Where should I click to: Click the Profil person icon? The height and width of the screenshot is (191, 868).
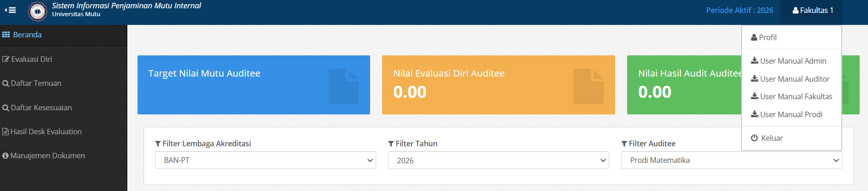[754, 37]
